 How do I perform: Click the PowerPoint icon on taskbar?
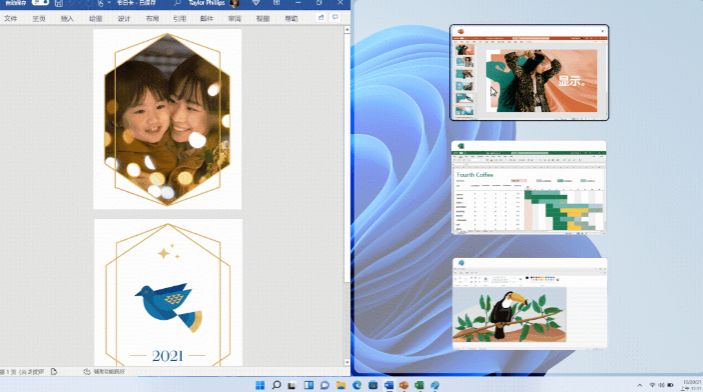pos(404,385)
